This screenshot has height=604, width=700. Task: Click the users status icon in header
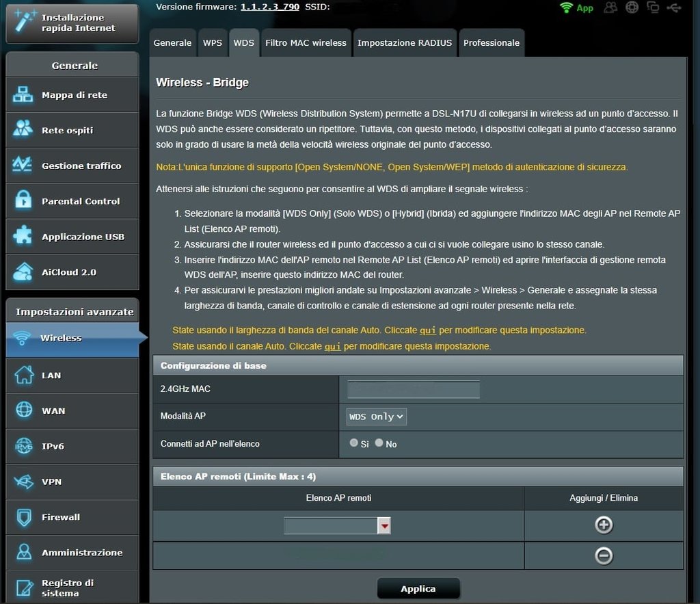(x=610, y=8)
